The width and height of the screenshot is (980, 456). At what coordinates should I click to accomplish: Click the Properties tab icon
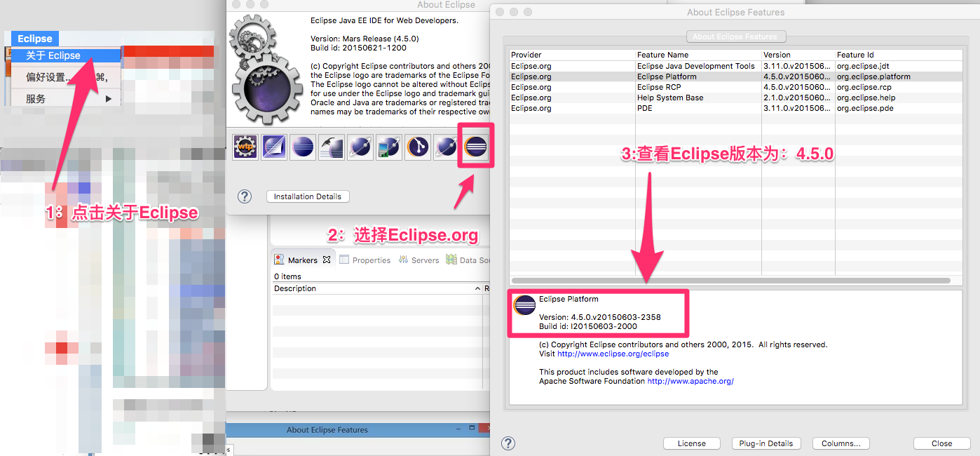tap(344, 260)
